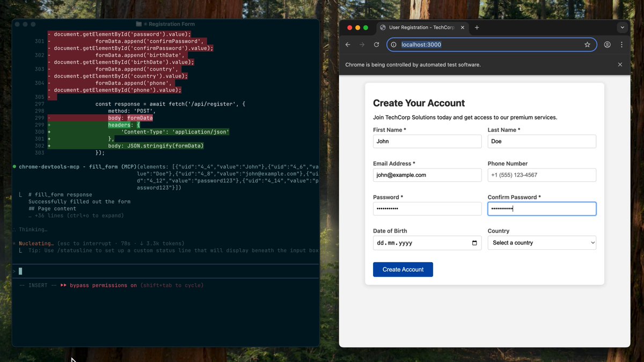
Task: Click 'Thinking…' line in terminal
Action: 33,230
